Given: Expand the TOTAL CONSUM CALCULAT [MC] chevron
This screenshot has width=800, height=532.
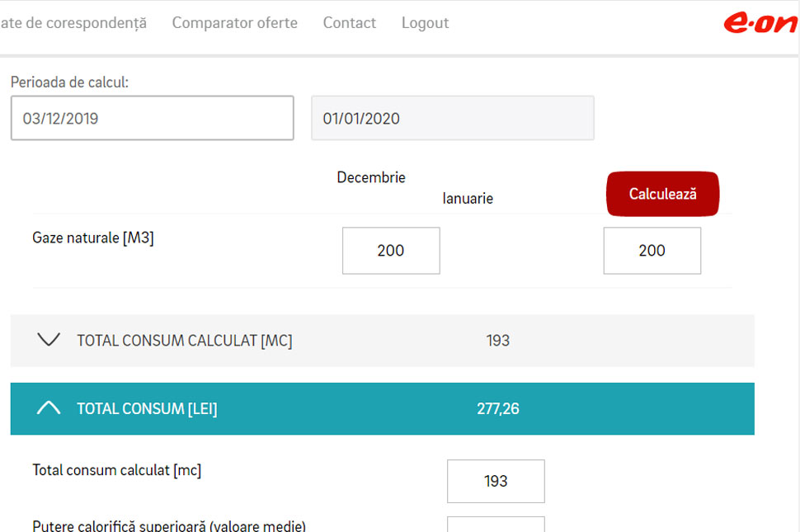Looking at the screenshot, I should point(49,340).
